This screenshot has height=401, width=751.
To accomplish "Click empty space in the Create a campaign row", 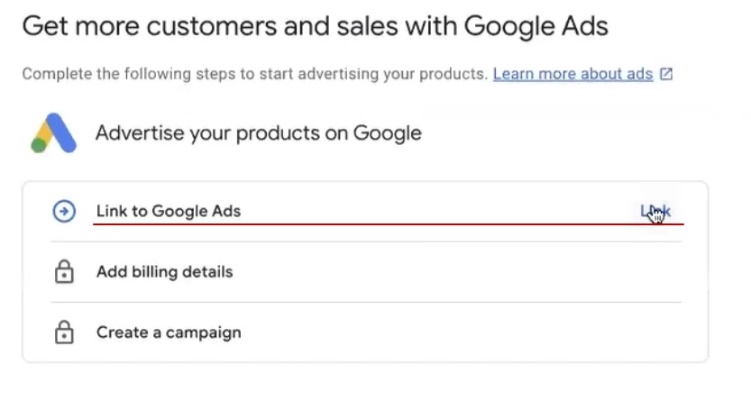I will click(x=450, y=332).
